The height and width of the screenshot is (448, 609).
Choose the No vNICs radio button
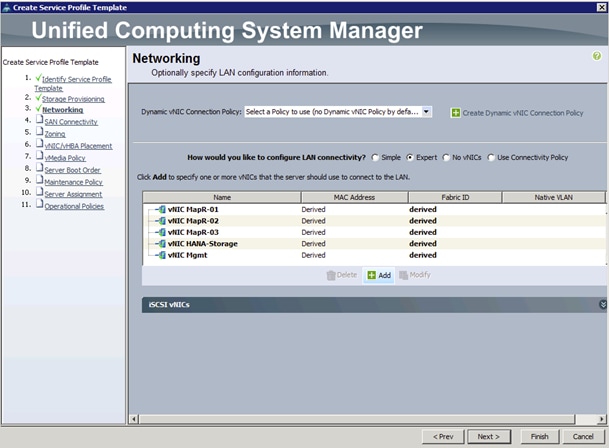(x=446, y=158)
